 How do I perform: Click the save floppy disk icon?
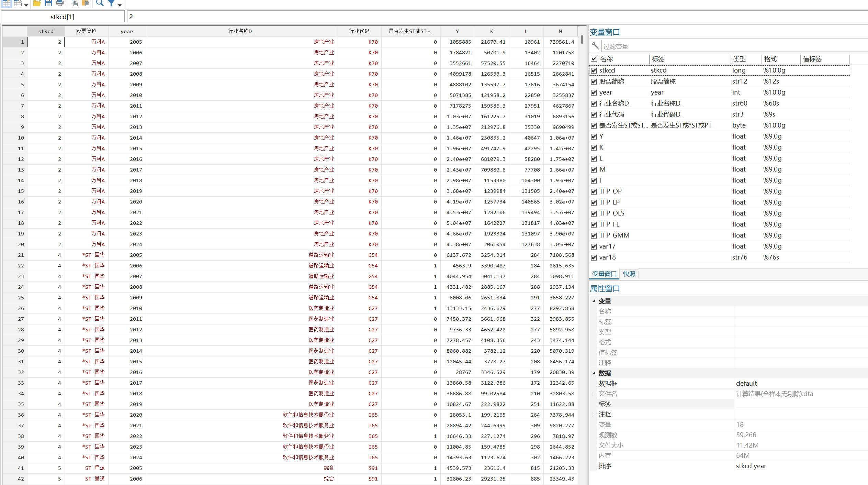(x=48, y=3)
